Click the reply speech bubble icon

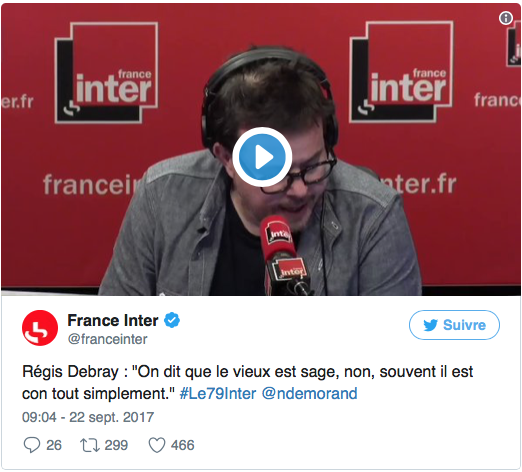click(x=32, y=445)
